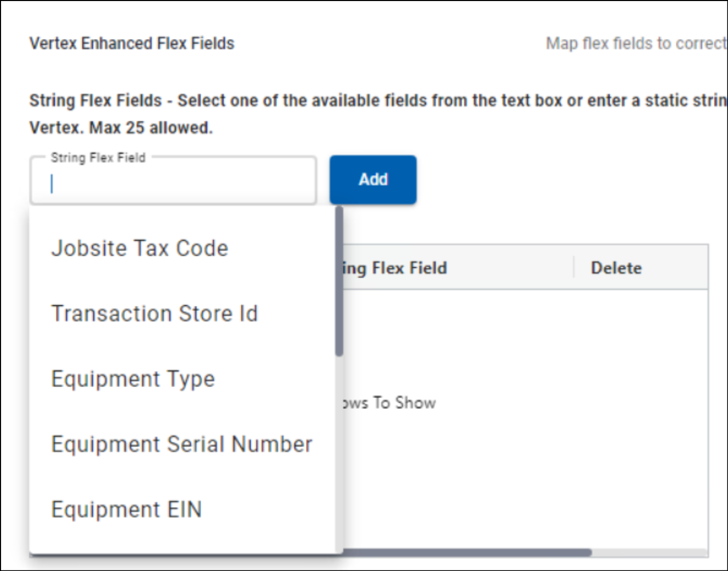Click the Vertex Enhanced Flex Fields heading
The image size is (728, 571).
point(132,43)
